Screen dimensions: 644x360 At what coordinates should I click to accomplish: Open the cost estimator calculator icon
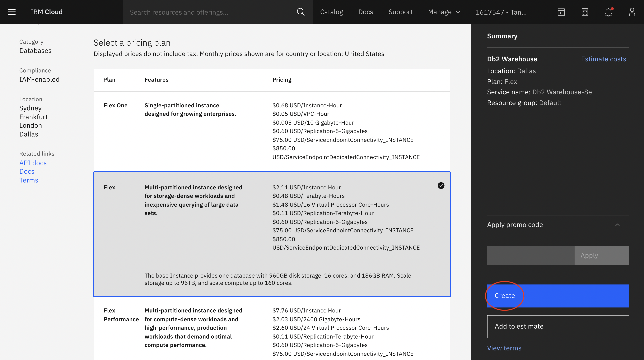click(585, 12)
